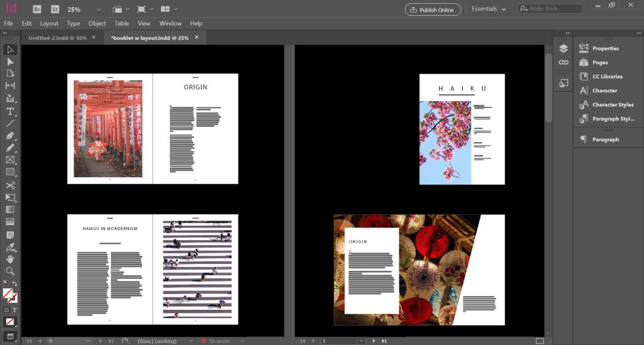
Task: Select the Pen tool
Action: click(10, 136)
